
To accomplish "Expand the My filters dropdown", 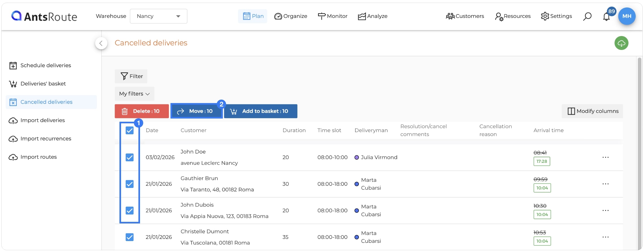I will pyautogui.click(x=134, y=94).
